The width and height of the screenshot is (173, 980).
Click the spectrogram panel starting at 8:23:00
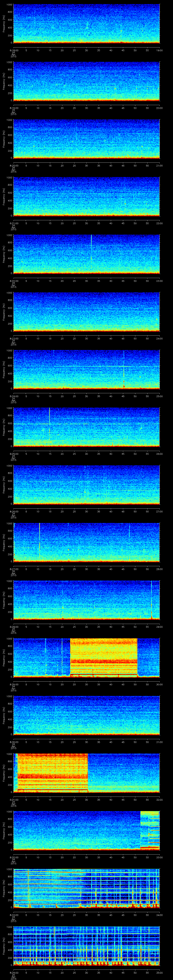[x=87, y=312]
